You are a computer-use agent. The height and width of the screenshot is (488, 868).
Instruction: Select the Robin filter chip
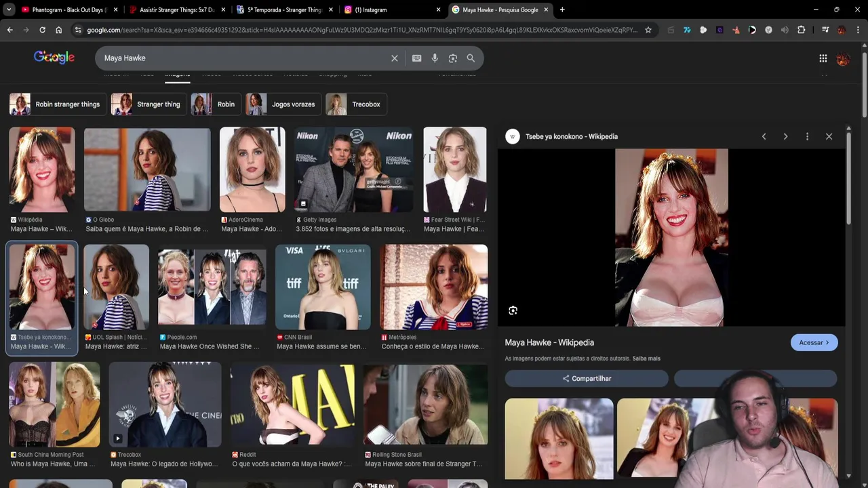216,104
